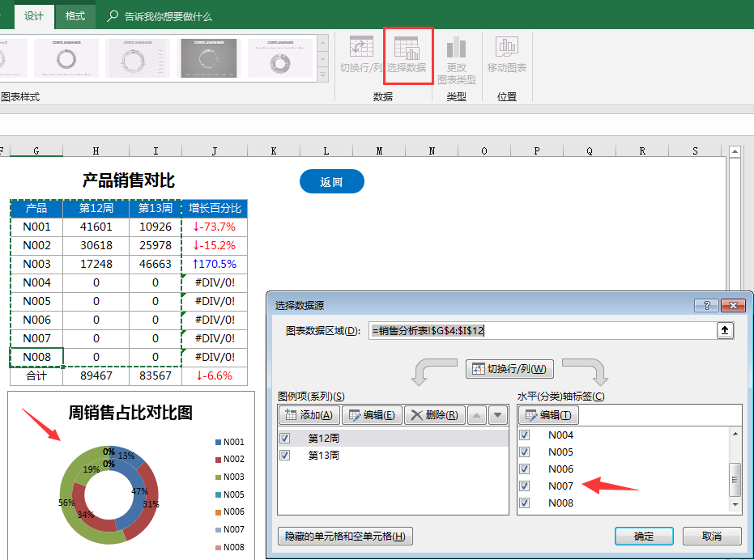Click the N003 green legend entry
Viewport: 754px width, 560px height.
[x=230, y=477]
